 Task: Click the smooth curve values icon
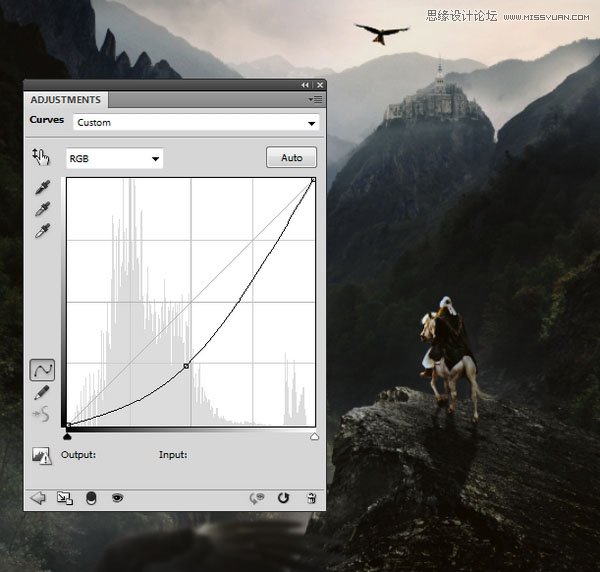pyautogui.click(x=41, y=414)
